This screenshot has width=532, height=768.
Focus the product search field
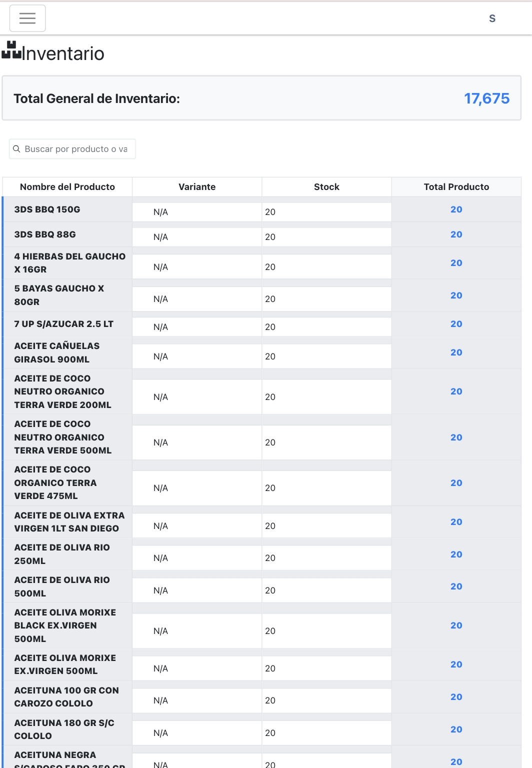(x=76, y=149)
